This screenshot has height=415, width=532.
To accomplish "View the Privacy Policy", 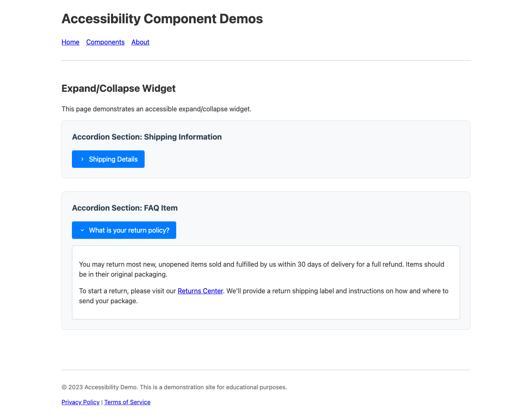I will click(x=80, y=402).
